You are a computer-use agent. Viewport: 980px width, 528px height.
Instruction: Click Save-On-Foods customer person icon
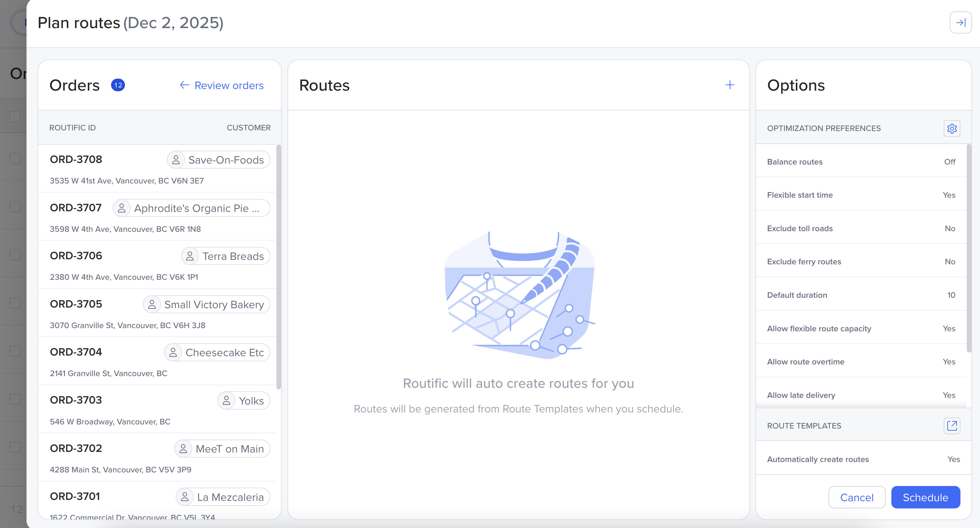click(x=176, y=160)
